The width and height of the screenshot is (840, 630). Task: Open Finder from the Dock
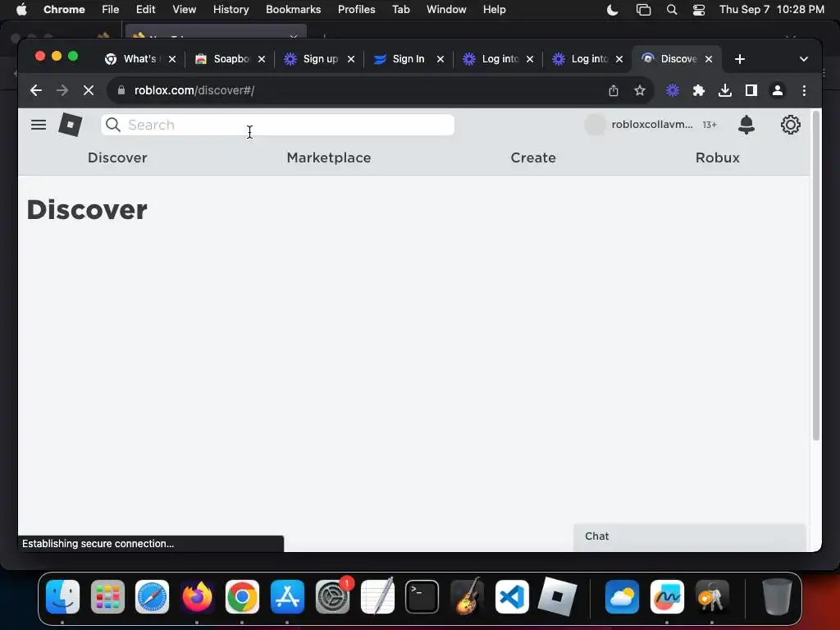(62, 596)
